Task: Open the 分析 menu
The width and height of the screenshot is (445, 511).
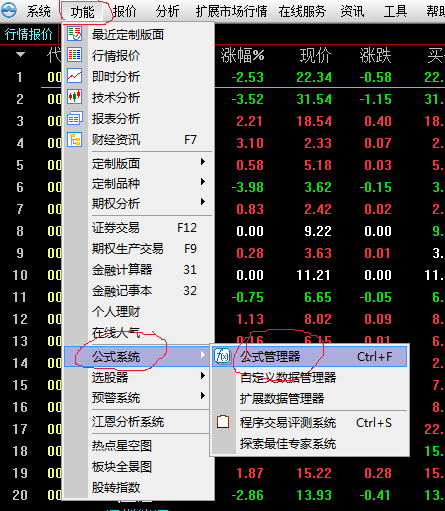Action: (167, 11)
